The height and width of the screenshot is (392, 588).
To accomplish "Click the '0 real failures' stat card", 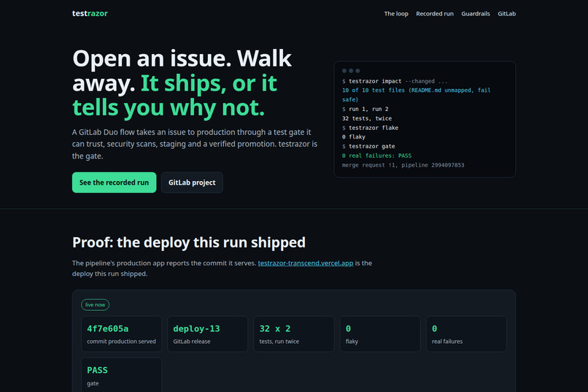I will 466,334.
